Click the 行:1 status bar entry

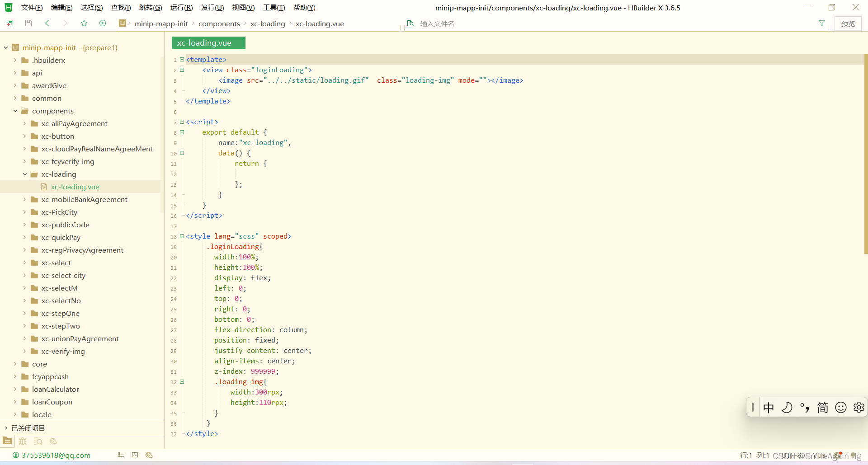pyautogui.click(x=745, y=455)
